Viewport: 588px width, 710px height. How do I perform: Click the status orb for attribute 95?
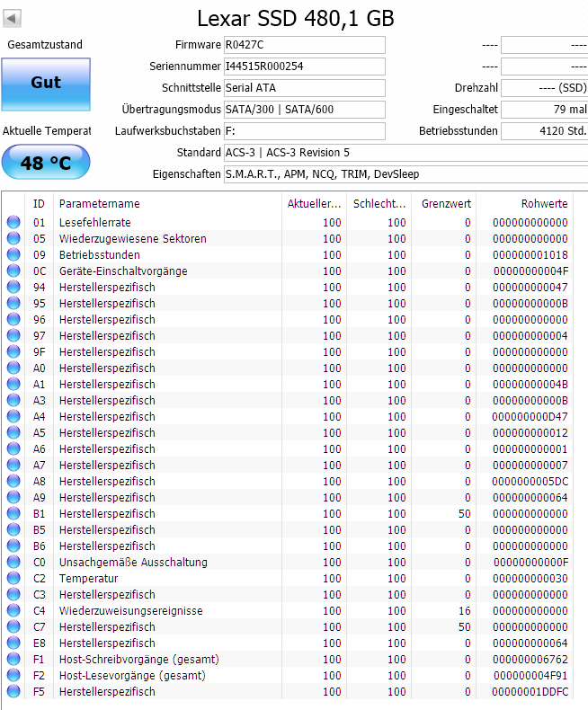click(13, 303)
